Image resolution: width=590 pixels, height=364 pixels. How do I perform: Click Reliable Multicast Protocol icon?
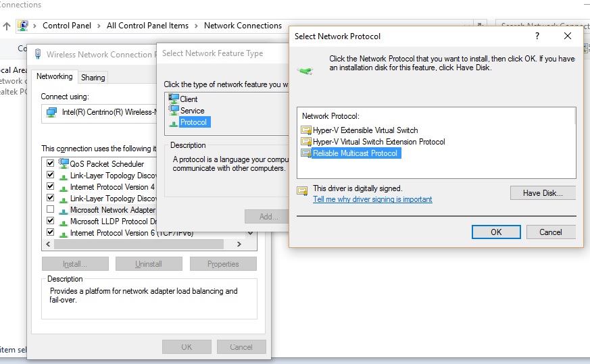coord(306,153)
